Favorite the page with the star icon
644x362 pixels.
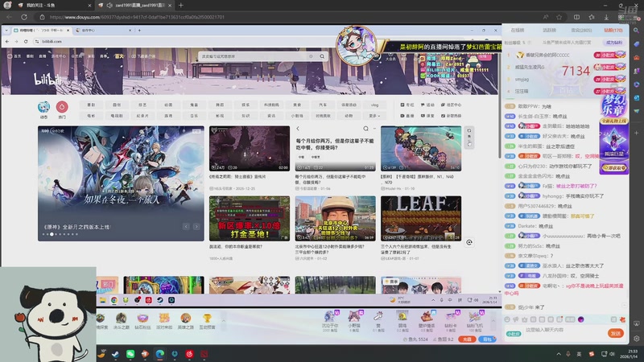pyautogui.click(x=559, y=17)
